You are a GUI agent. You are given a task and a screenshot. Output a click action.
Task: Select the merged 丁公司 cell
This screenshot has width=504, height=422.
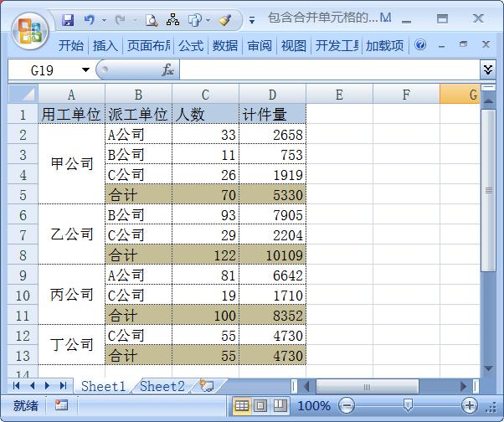(71, 344)
